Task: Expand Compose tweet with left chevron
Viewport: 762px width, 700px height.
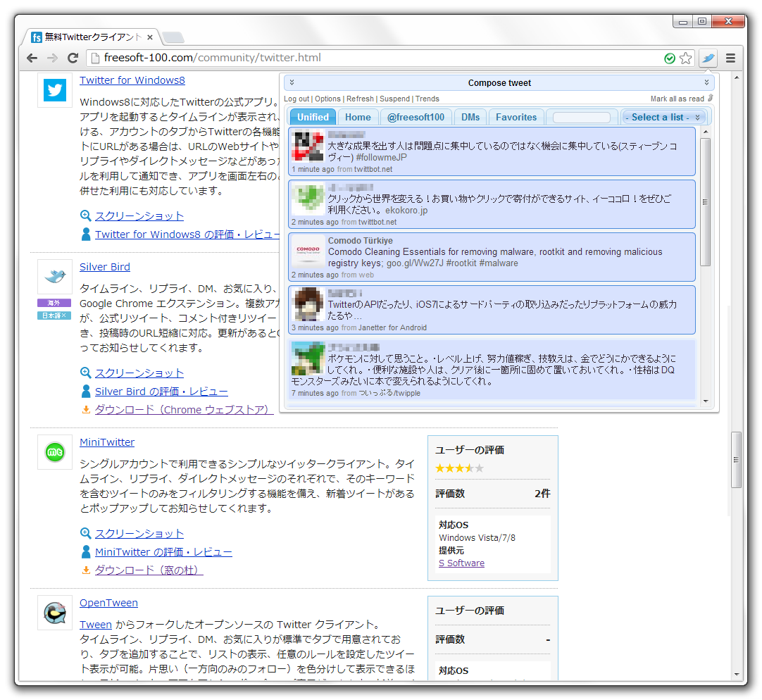Action: click(292, 82)
